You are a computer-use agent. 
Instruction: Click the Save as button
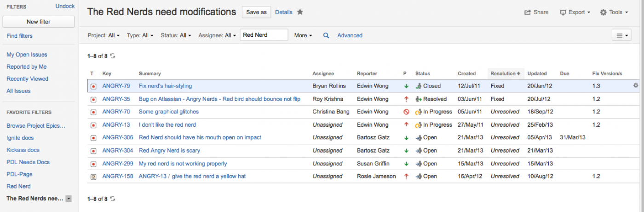click(x=256, y=12)
